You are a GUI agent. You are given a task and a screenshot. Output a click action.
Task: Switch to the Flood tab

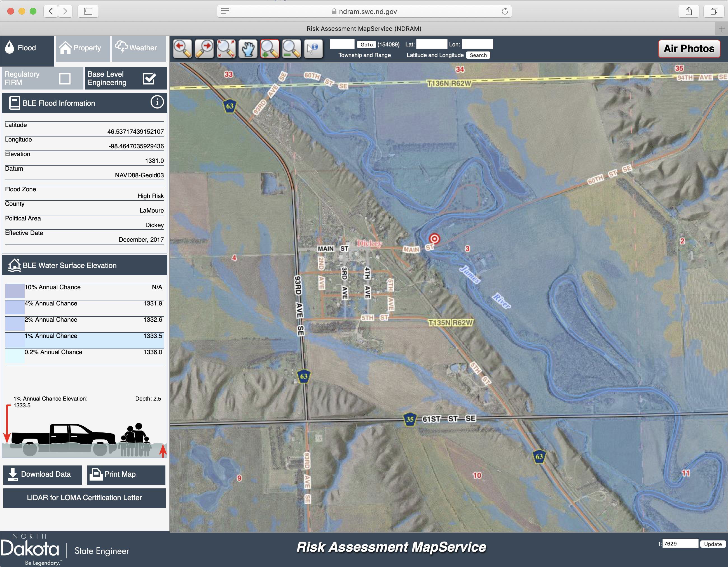tap(27, 51)
